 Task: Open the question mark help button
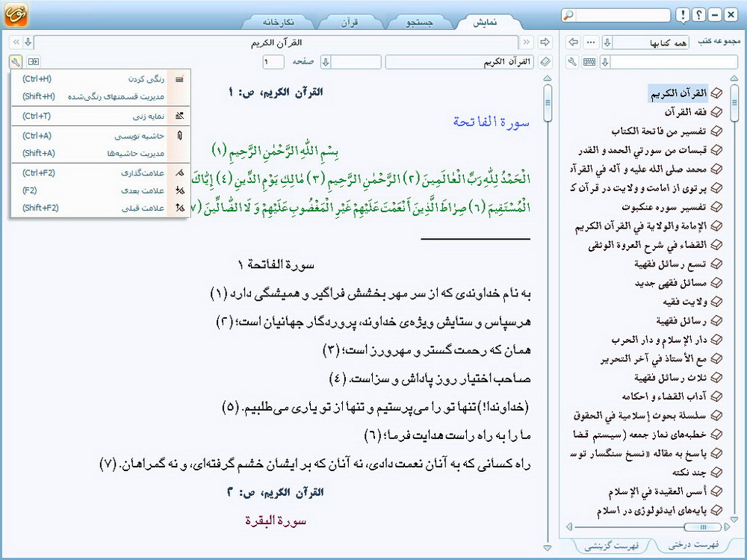pos(698,15)
